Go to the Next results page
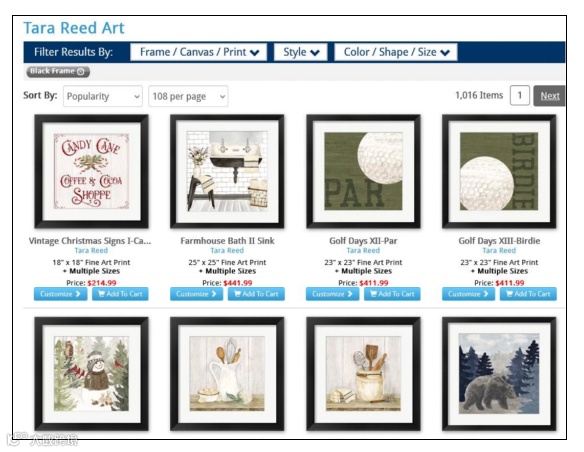The image size is (584, 452). tap(549, 96)
